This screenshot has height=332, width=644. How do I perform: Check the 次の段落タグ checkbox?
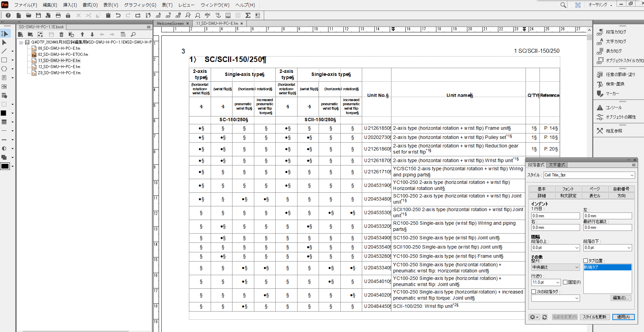(x=534, y=292)
